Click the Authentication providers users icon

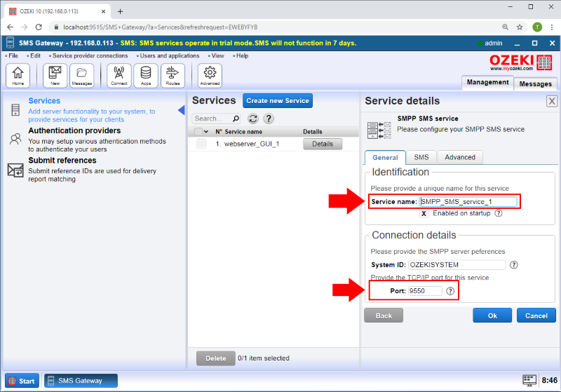15,139
